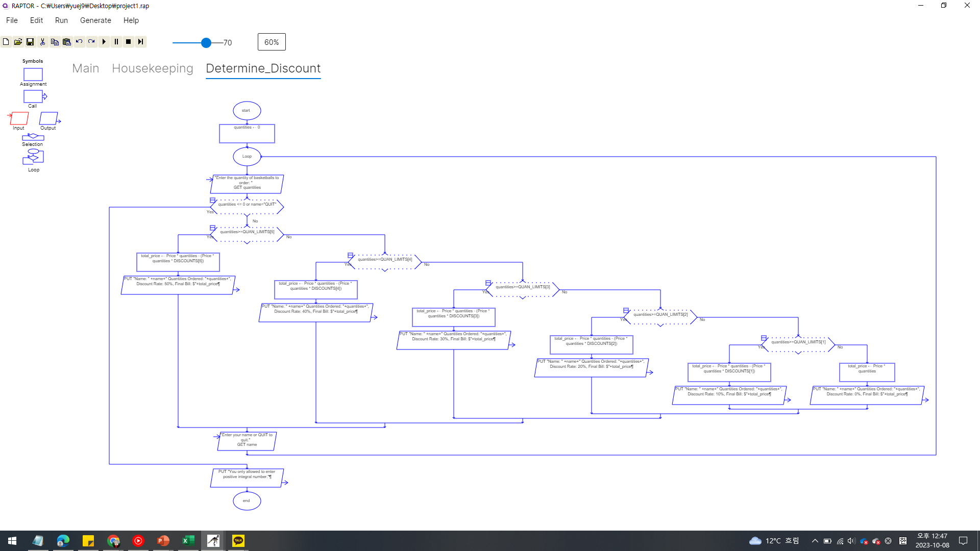This screenshot has height=551, width=980.
Task: Select the Input symbol
Action: pos(18,118)
